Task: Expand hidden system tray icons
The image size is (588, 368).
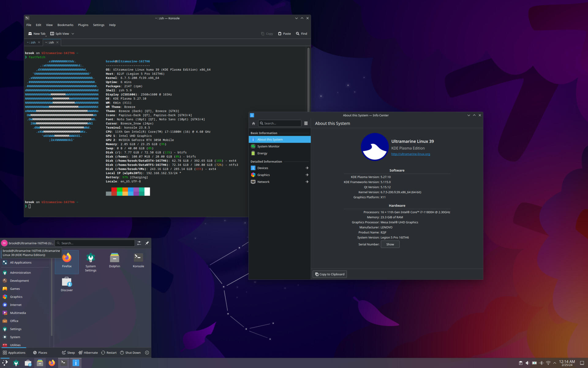Action: 555,363
